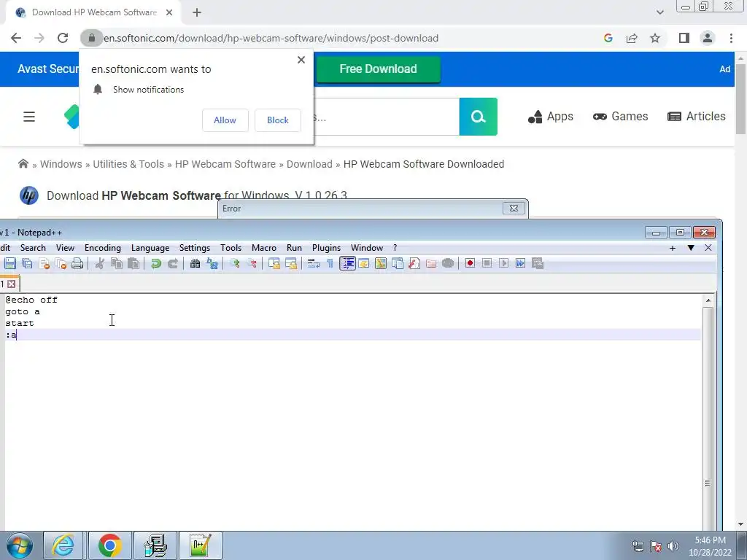Open Encoding menu in Notepad++
The image size is (747, 560).
click(x=102, y=248)
